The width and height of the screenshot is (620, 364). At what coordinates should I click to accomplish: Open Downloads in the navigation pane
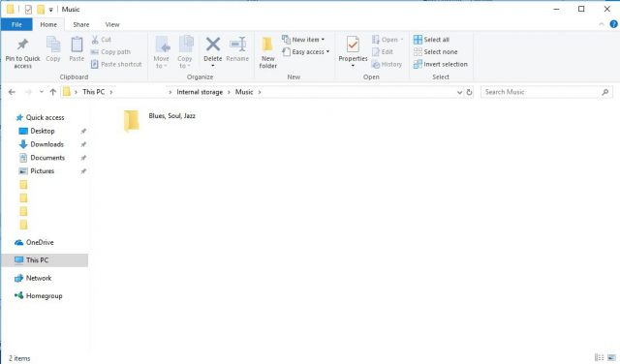[x=41, y=144]
